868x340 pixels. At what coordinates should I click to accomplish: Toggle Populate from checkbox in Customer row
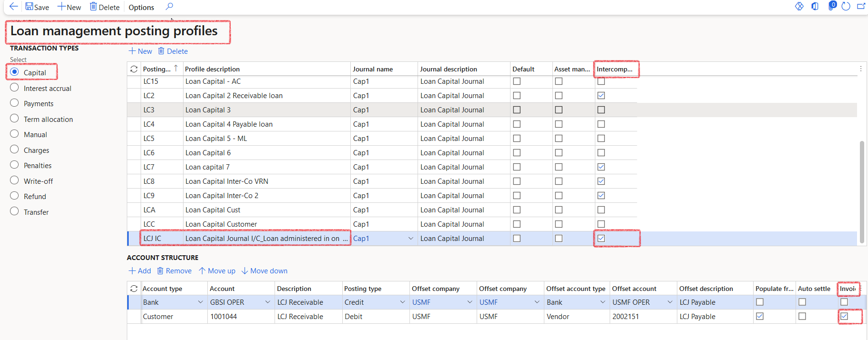(760, 316)
